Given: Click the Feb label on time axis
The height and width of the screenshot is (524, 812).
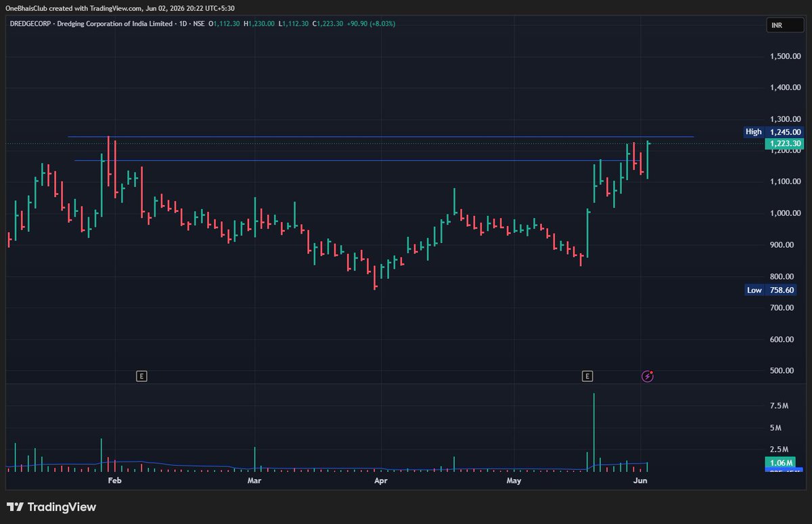Looking at the screenshot, I should coord(114,481).
